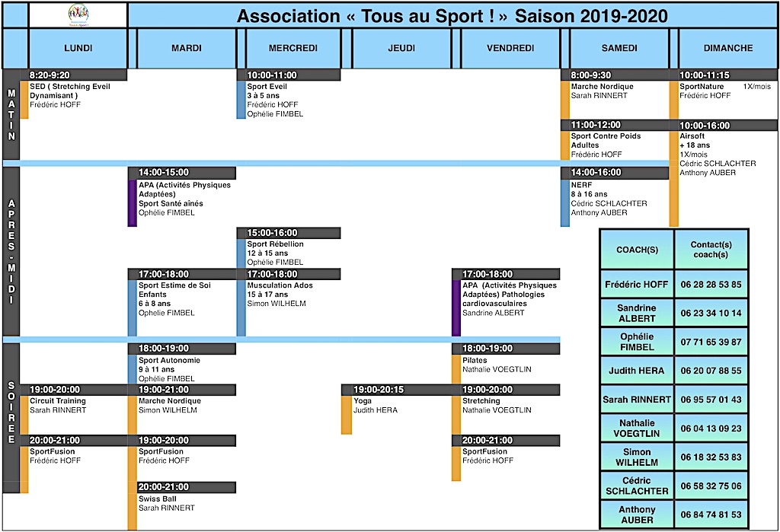Click the blue bar beside NERF activity
Image resolution: width=780 pixels, height=532 pixels.
565,203
